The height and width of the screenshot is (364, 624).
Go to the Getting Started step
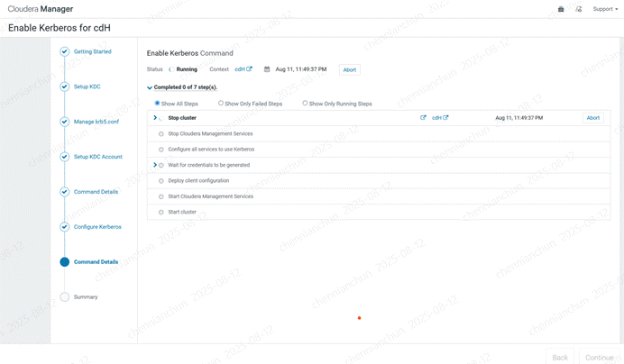point(92,51)
